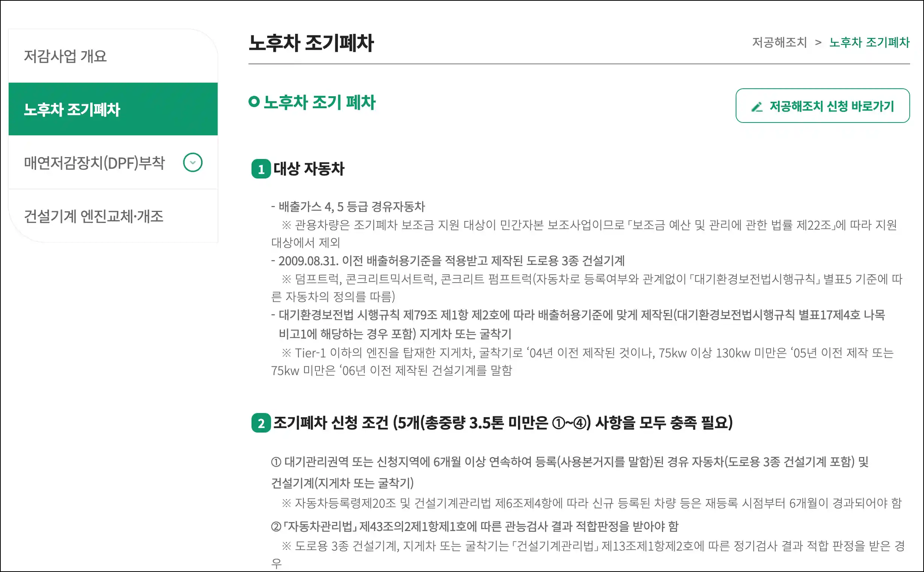Screen dimensions: 924x572
Task: Click the 2009.08.31. 이전 배출허용기준 line
Action: [x=448, y=261]
